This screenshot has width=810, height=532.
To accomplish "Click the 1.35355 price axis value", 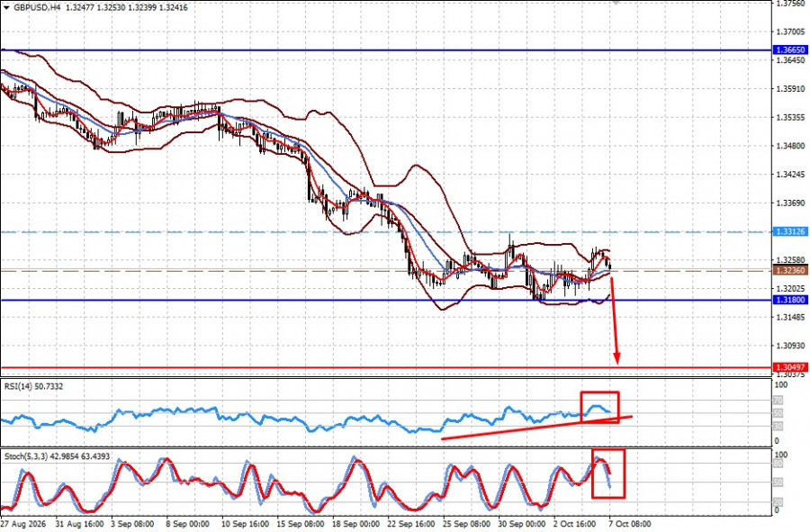I will (790, 118).
